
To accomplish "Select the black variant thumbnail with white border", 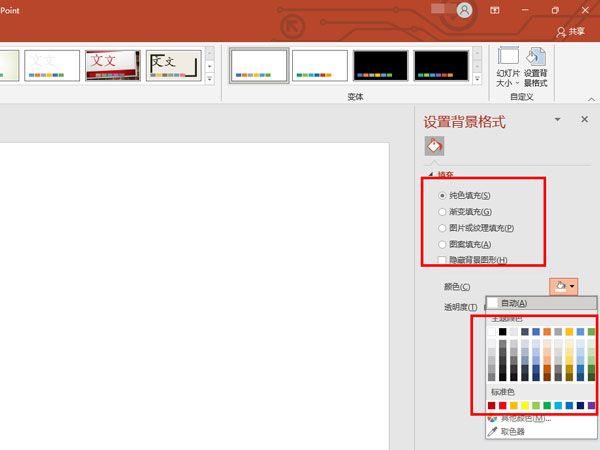I will (381, 65).
